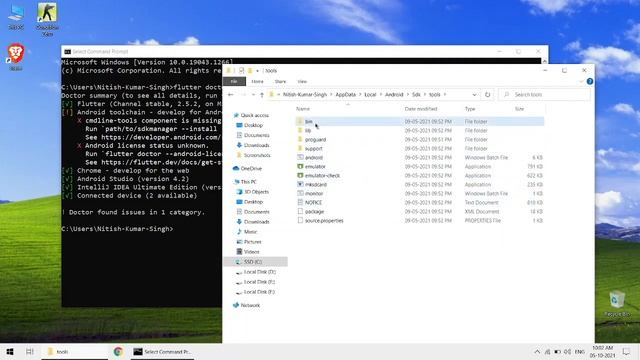Select the monitor batch file

tap(314, 193)
